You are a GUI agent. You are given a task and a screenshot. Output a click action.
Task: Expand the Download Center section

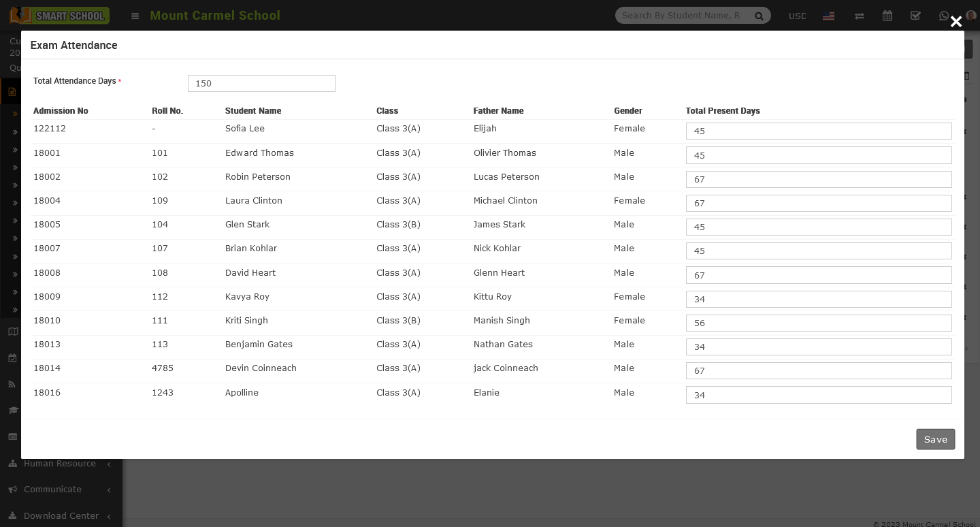(x=61, y=515)
